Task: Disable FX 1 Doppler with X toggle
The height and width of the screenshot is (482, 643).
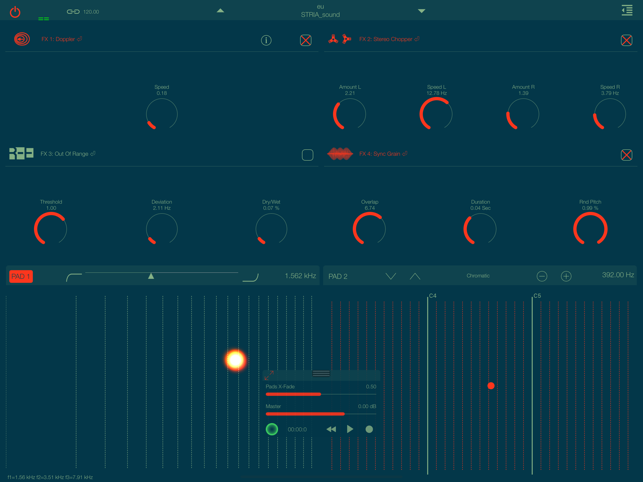Action: click(x=306, y=40)
